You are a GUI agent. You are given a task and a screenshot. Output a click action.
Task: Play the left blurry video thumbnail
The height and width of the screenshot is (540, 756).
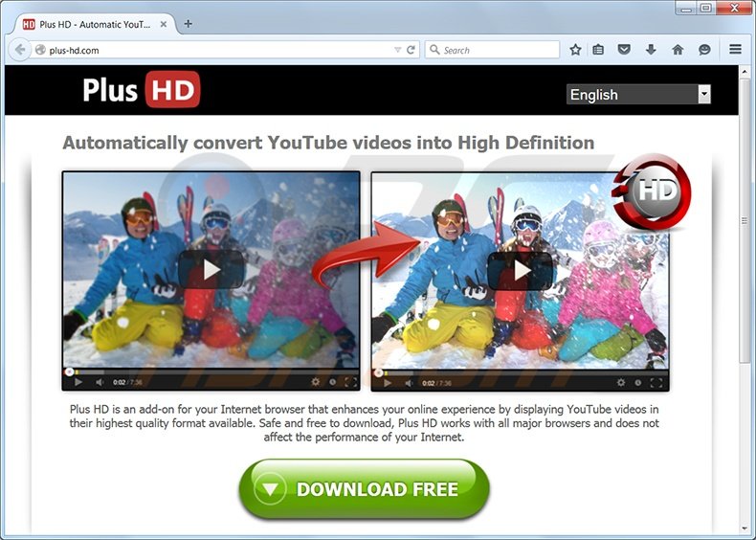click(x=211, y=270)
